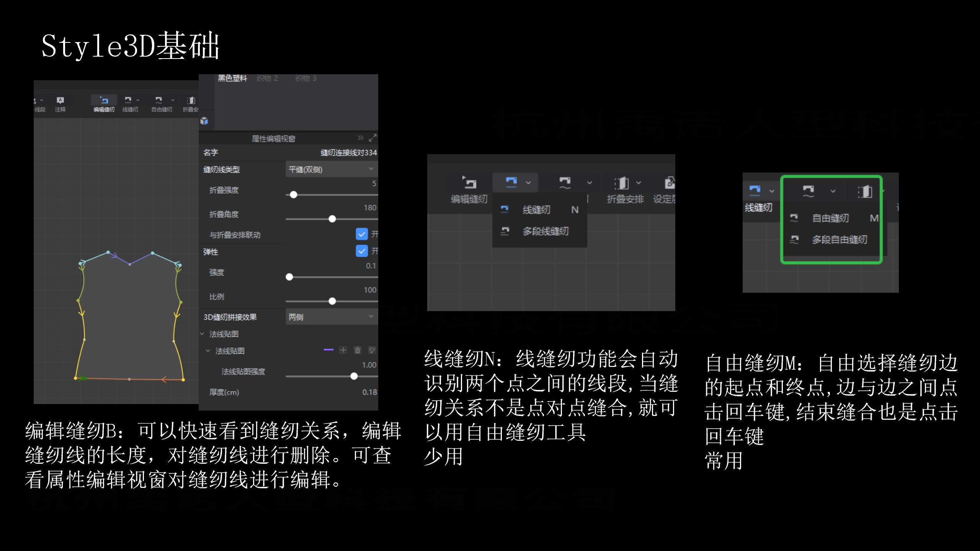This screenshot has width=980, height=551.
Task: Select the 注释 annotation tool icon
Action: [60, 100]
